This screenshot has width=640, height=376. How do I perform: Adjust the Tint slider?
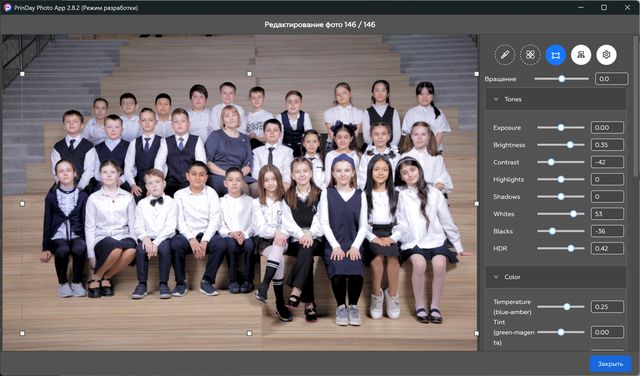[561, 332]
